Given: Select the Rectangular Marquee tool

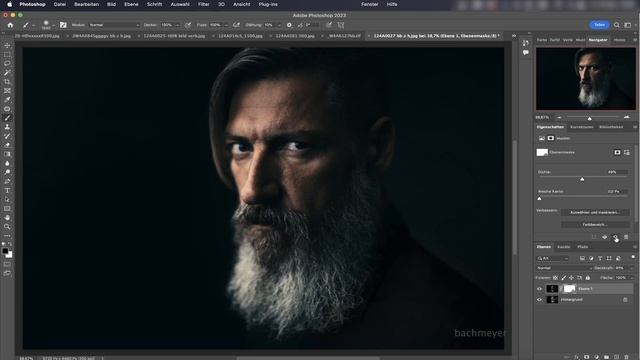Looking at the screenshot, I should point(7,54).
